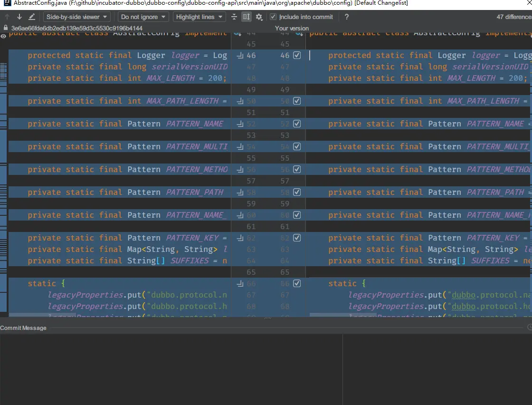The height and width of the screenshot is (405, 532).
Task: Toggle Include into commit checkbox
Action: click(x=273, y=17)
